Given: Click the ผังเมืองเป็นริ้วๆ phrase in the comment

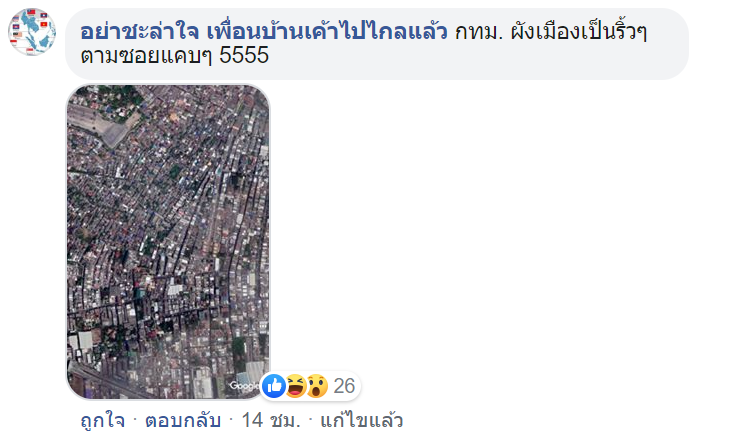Looking at the screenshot, I should 579,32.
